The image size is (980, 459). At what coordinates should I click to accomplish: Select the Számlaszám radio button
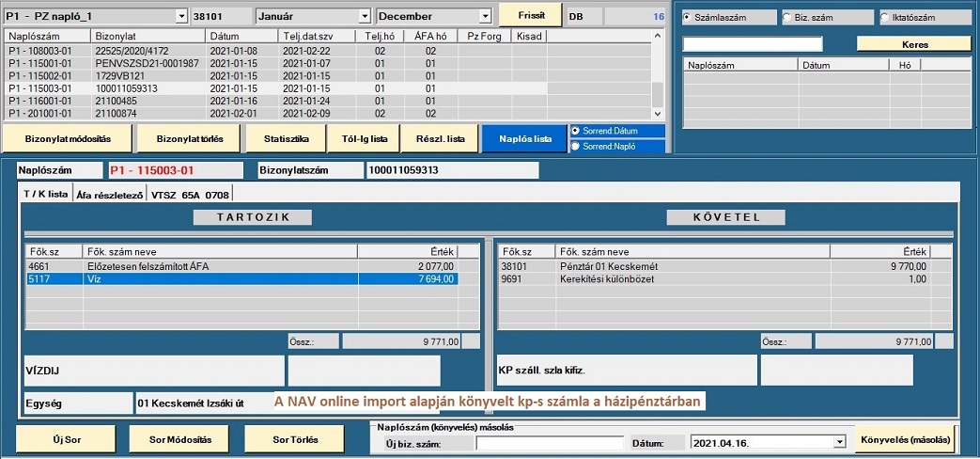pos(688,17)
